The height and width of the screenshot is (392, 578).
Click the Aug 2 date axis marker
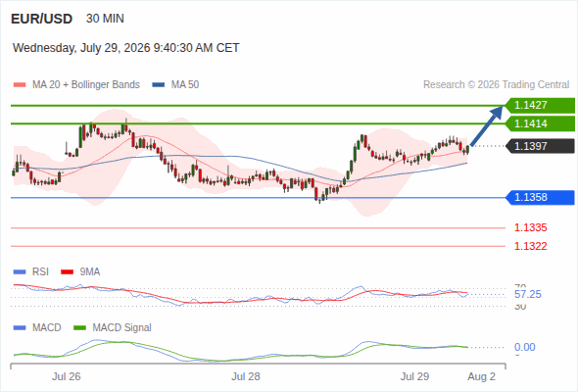pyautogui.click(x=481, y=376)
